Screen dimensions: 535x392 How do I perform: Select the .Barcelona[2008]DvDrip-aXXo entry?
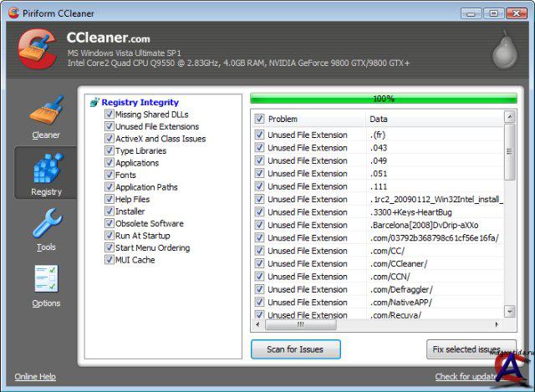click(424, 225)
